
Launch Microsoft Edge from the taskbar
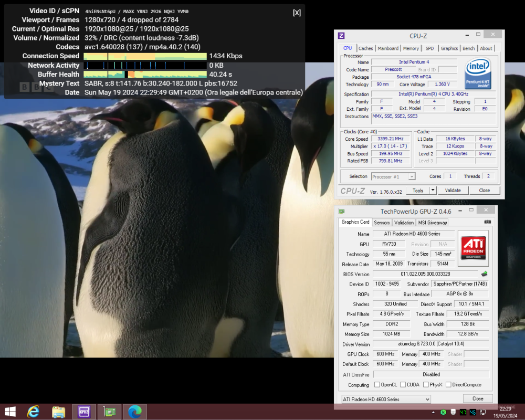[x=134, y=412]
